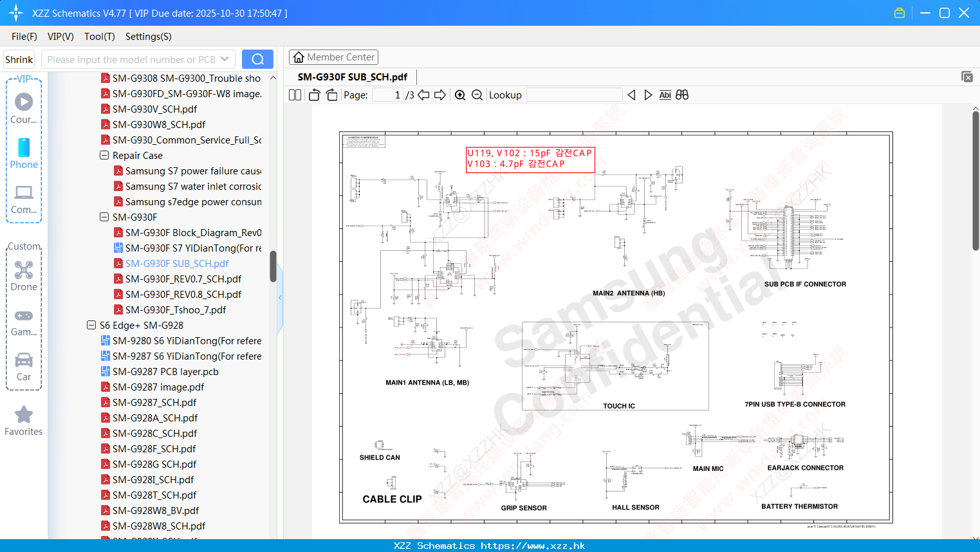Open Samsung S7 power failure case
Screen dimensions: 980x552
[x=188, y=170]
